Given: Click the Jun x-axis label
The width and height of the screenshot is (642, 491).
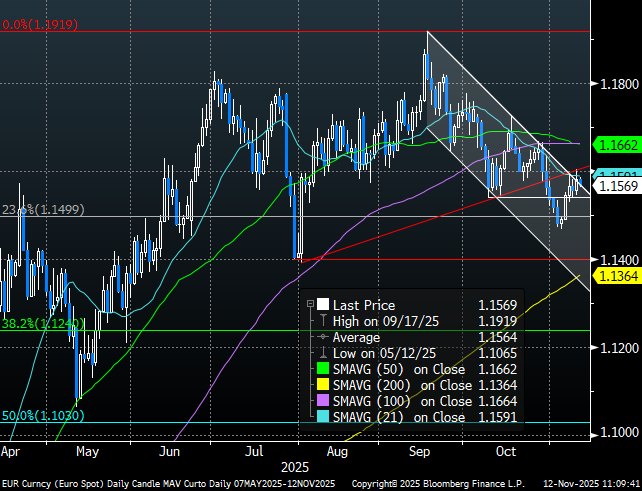Looking at the screenshot, I should tap(170, 452).
